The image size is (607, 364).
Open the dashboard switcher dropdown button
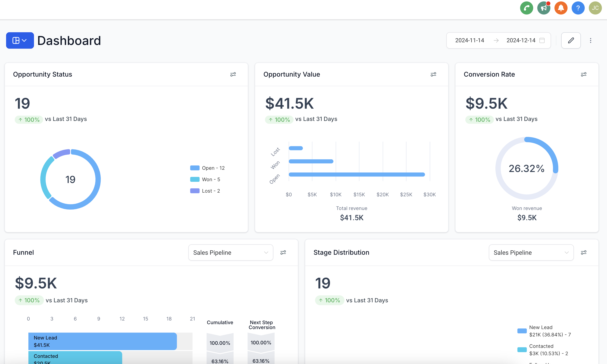[20, 40]
